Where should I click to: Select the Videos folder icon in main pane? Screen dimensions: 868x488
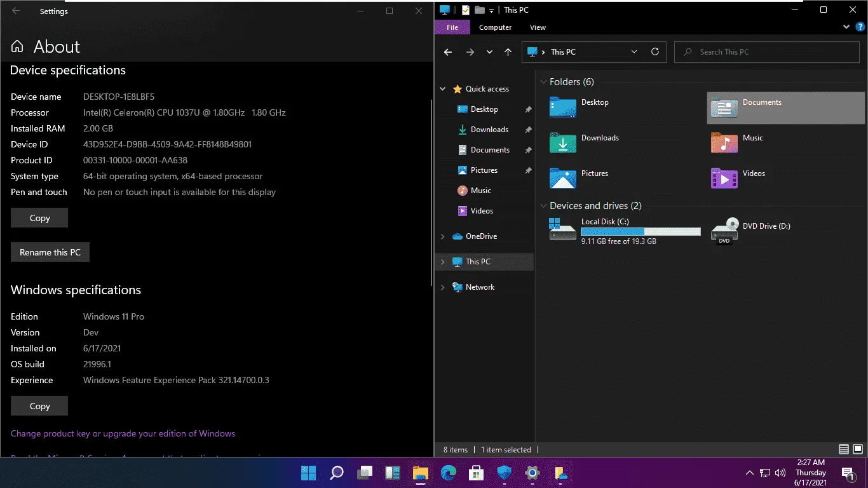click(x=724, y=178)
